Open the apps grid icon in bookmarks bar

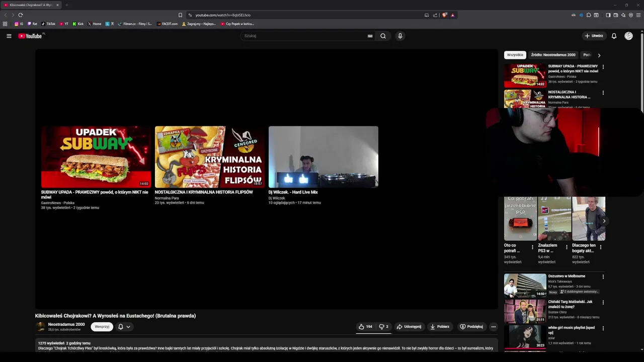coord(5,24)
